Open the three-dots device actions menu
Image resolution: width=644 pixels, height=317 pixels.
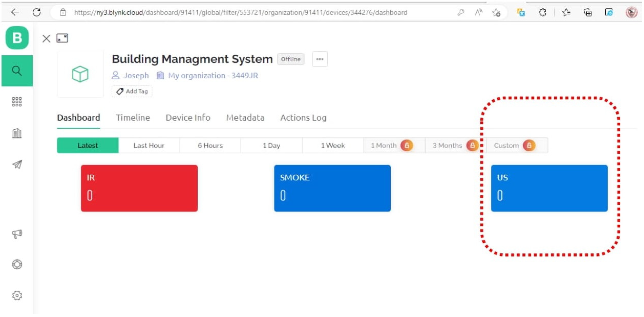pyautogui.click(x=319, y=59)
